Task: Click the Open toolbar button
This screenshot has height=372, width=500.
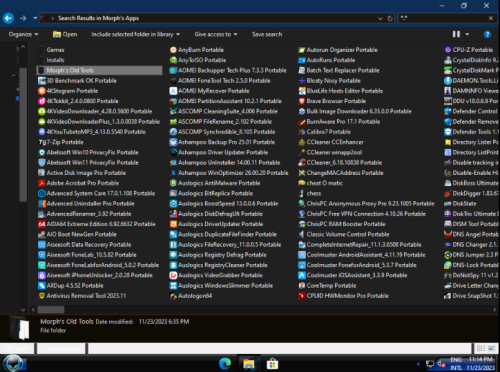Action: tap(65, 34)
